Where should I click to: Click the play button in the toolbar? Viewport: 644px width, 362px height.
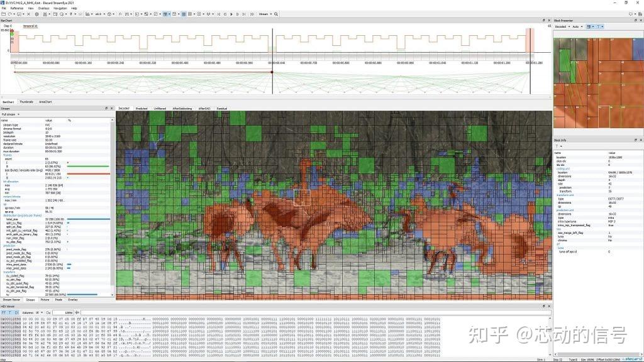[231, 14]
